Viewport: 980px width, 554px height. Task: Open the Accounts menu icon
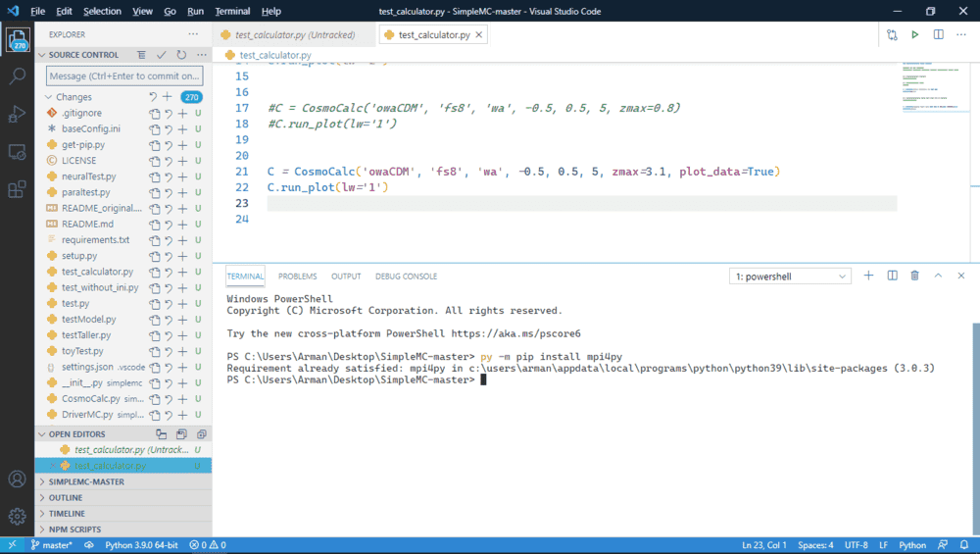coord(18,478)
